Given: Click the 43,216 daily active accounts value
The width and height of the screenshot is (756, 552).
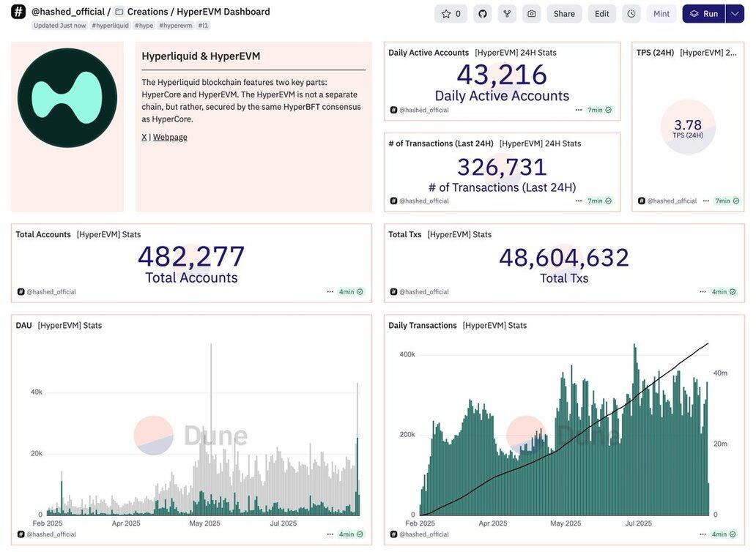Looking at the screenshot, I should (x=502, y=75).
